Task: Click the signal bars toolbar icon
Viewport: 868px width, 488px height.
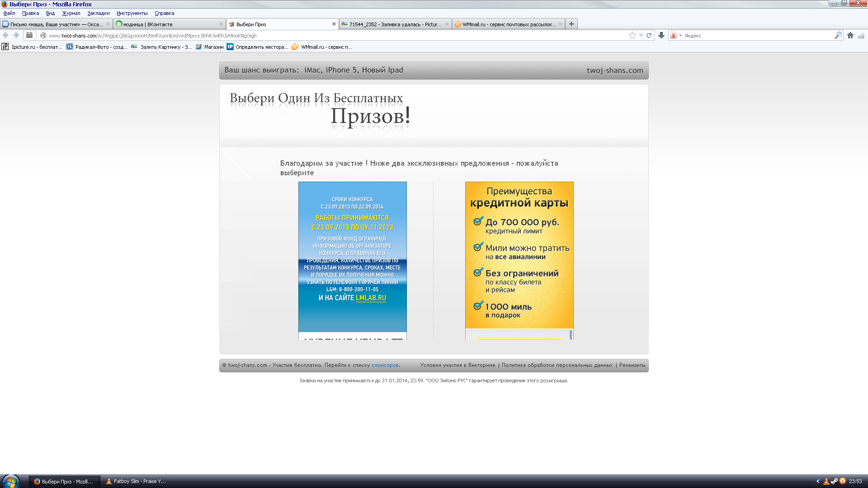Action: point(861,35)
